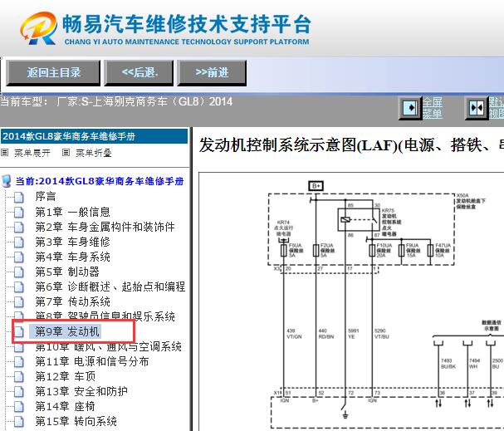Go back with <<后退 button
The height and width of the screenshot is (431, 504).
[139, 73]
